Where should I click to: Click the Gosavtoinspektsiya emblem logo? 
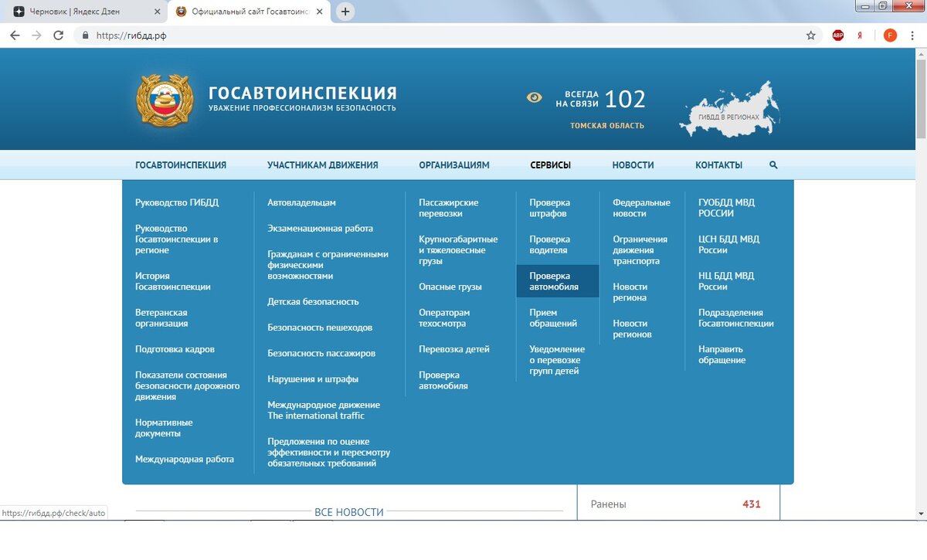tap(165, 100)
